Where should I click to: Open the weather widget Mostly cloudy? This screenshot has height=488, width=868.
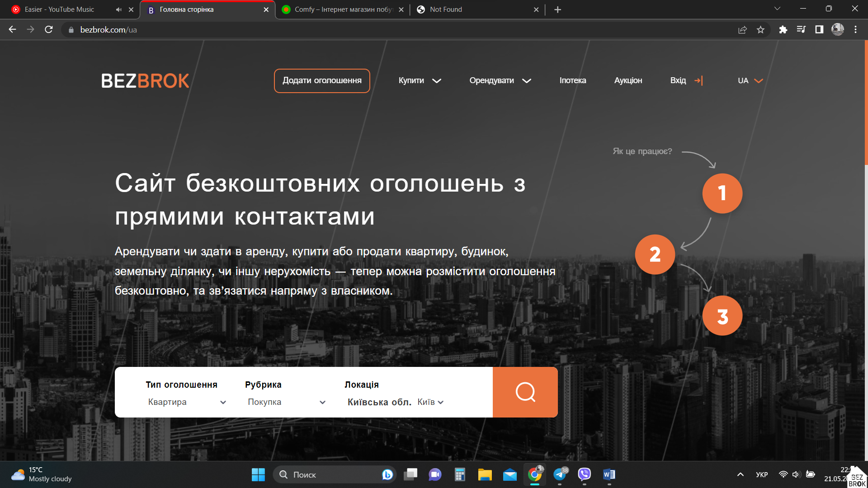click(x=42, y=474)
